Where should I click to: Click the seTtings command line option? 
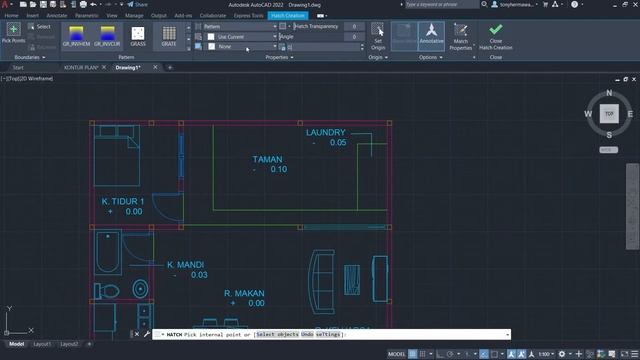click(327, 334)
